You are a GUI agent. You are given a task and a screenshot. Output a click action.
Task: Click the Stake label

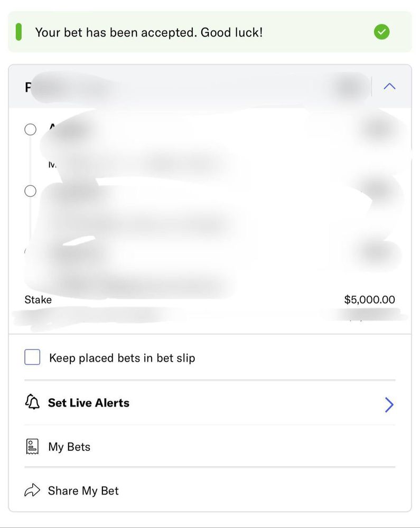pyautogui.click(x=38, y=300)
